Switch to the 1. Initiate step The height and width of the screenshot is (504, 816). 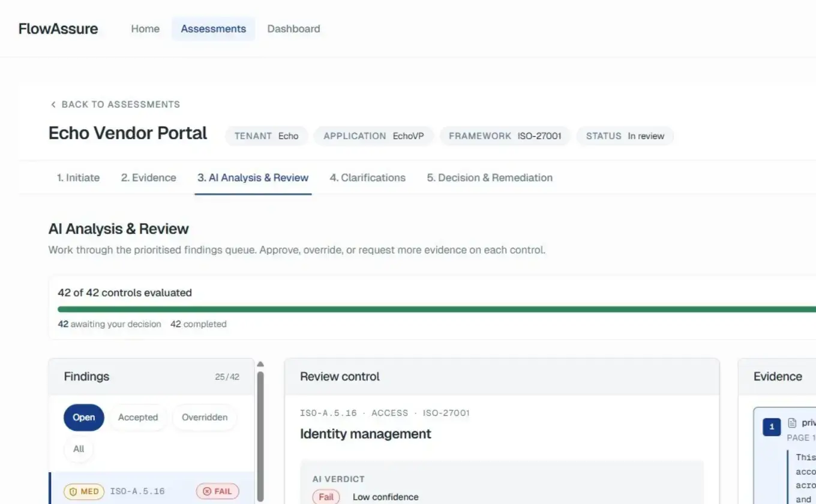(79, 178)
